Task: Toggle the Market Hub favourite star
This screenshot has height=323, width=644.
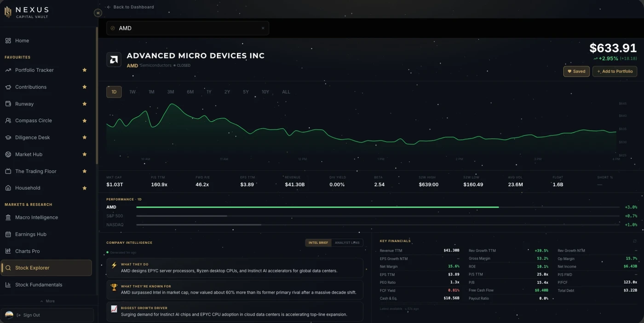Action: [85, 154]
